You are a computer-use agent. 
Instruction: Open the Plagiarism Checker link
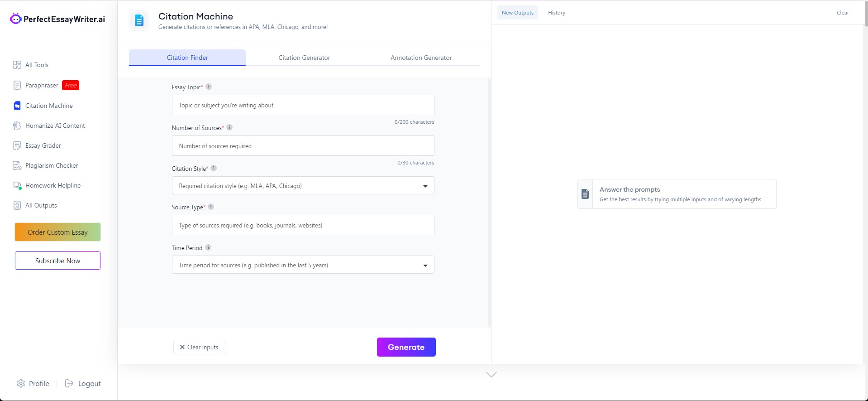tap(52, 165)
